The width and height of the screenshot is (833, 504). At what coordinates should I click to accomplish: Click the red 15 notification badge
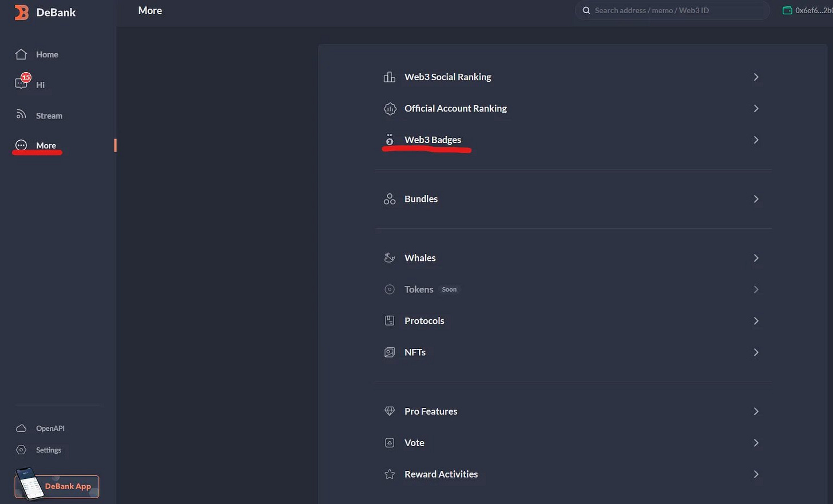click(26, 77)
